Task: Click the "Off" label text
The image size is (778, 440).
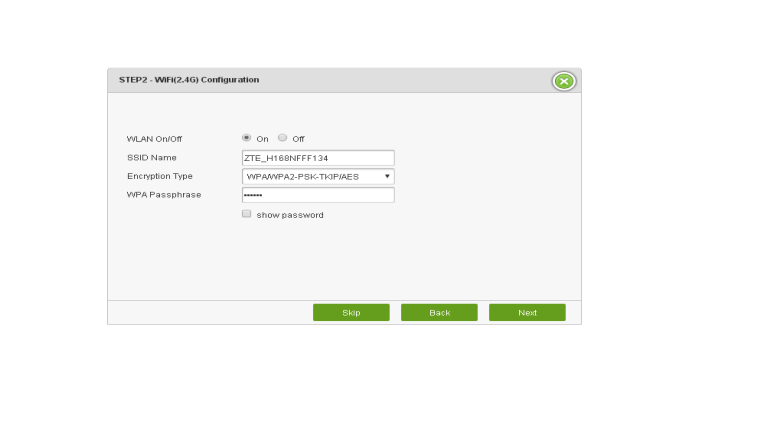Action: [298, 139]
